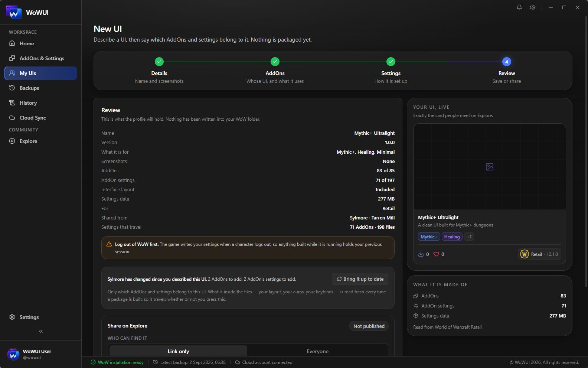This screenshot has width=588, height=368.
Task: Open Explore community page
Action: 40,141
